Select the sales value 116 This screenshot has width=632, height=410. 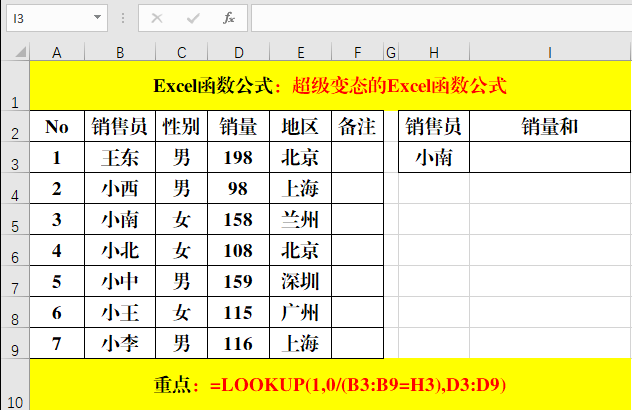click(x=239, y=343)
